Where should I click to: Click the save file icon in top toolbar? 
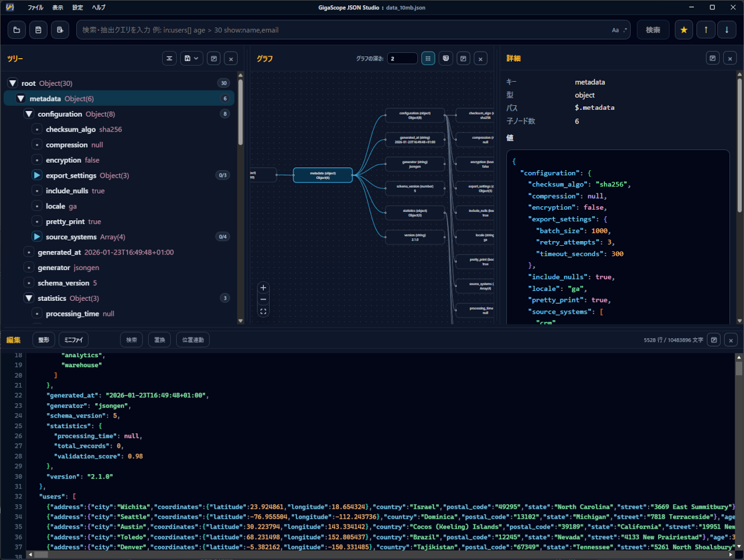[x=38, y=30]
